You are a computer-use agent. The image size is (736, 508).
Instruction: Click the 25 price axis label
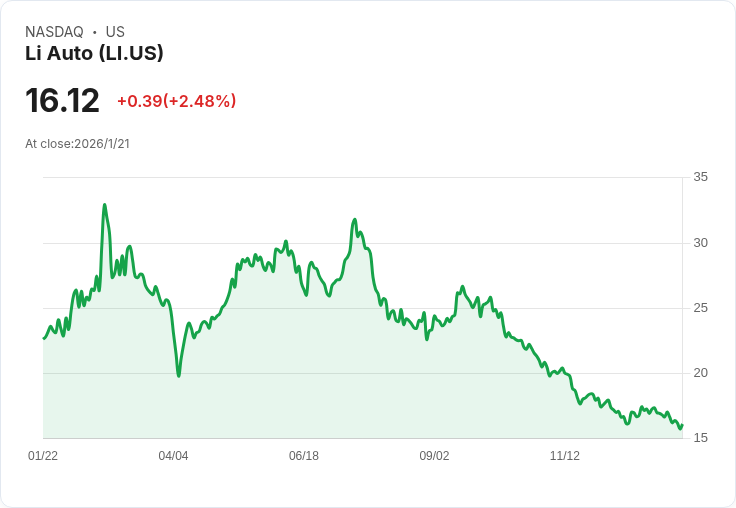click(x=700, y=308)
